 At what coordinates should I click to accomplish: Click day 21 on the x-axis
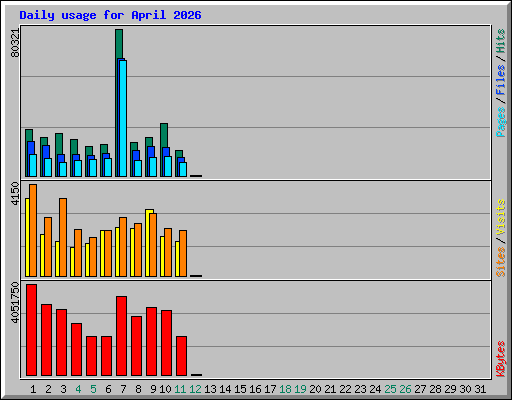point(330,389)
